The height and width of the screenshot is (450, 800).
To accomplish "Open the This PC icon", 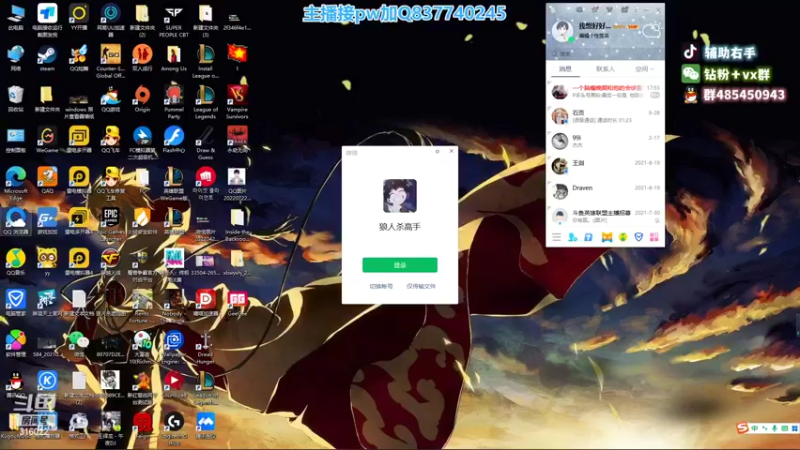I will [x=15, y=18].
